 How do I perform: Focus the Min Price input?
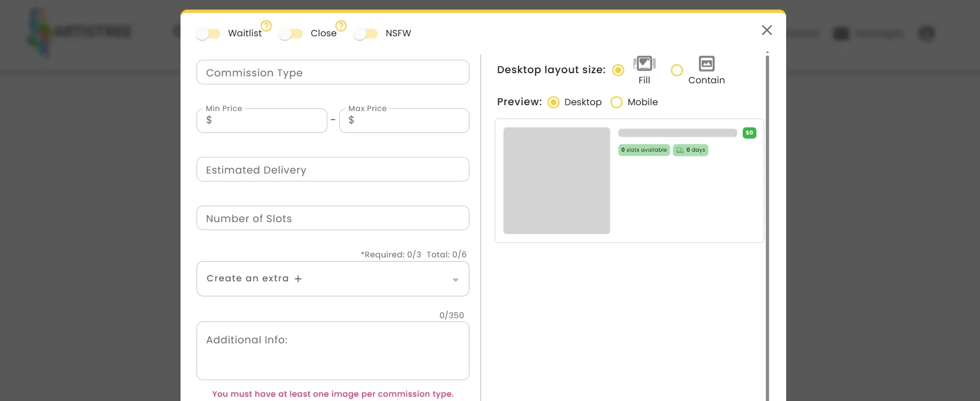(262, 121)
